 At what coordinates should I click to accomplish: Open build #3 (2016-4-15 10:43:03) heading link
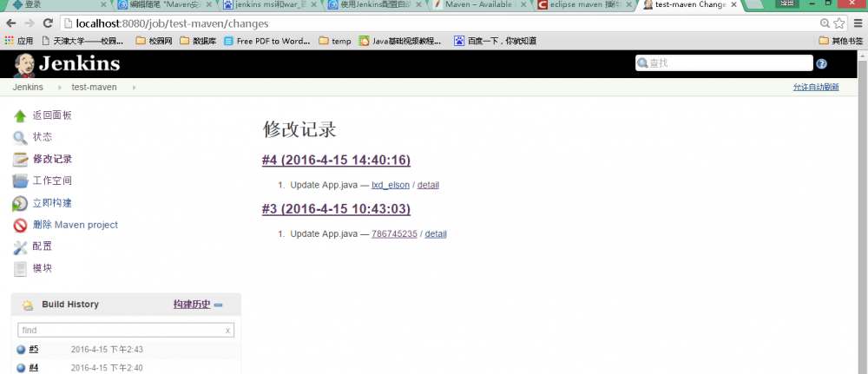pyautogui.click(x=336, y=208)
